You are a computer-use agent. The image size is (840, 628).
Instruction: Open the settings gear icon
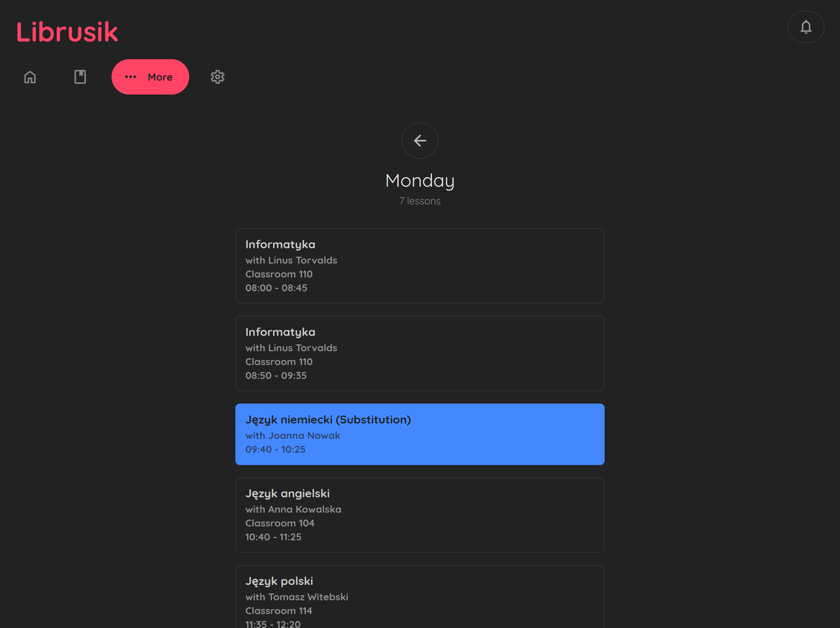(217, 77)
